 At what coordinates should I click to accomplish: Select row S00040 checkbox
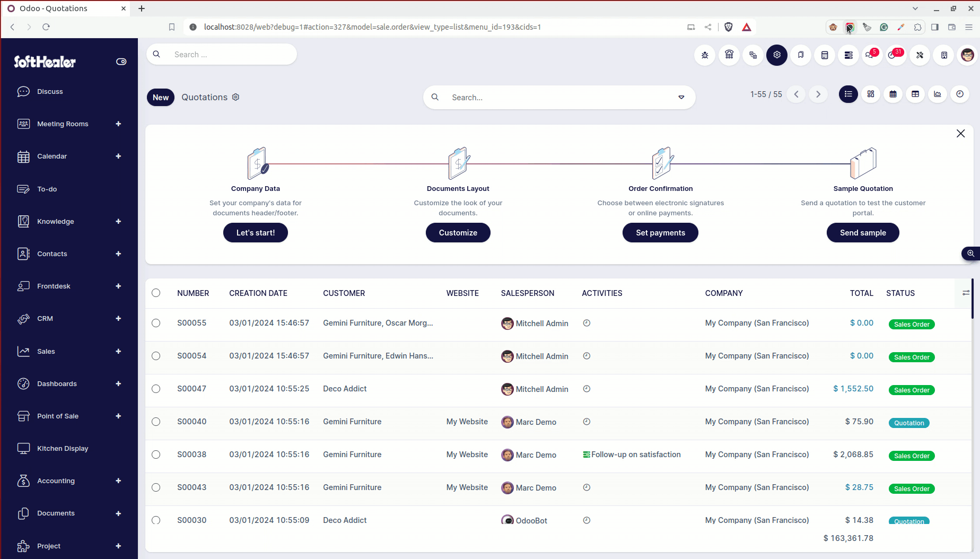(x=156, y=422)
